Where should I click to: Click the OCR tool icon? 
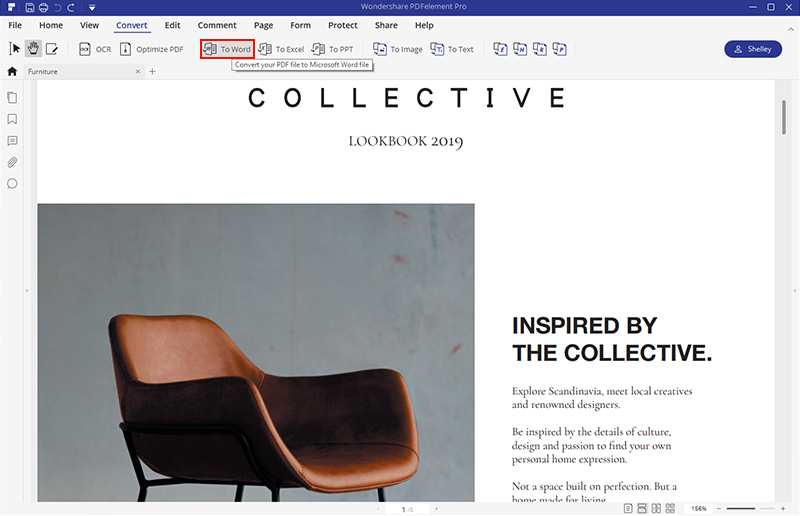(x=85, y=49)
